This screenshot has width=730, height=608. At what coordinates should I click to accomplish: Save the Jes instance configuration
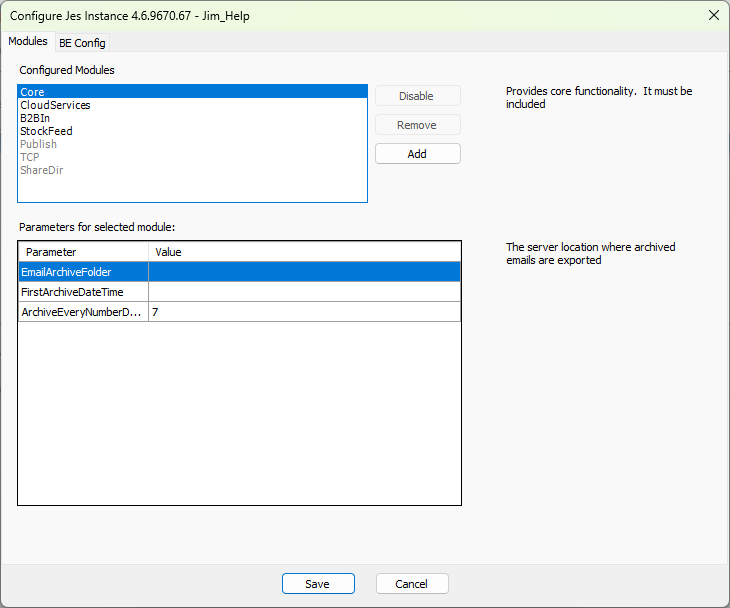(x=318, y=584)
